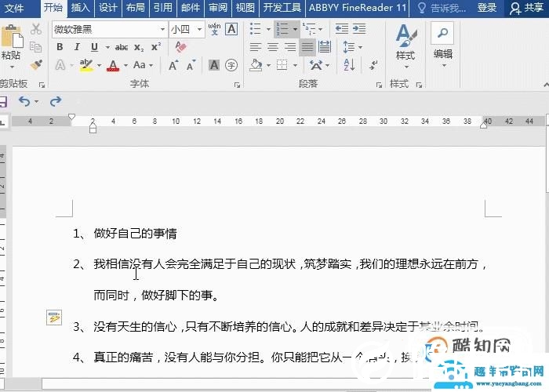Toggle Bold formatting
This screenshot has width=549, height=392.
pyautogui.click(x=60, y=47)
